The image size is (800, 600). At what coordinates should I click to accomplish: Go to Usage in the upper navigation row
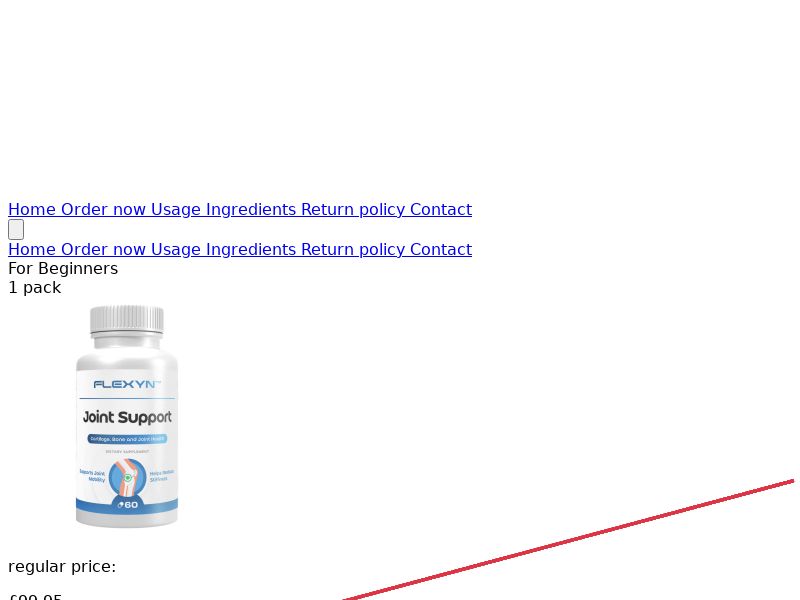(x=176, y=209)
